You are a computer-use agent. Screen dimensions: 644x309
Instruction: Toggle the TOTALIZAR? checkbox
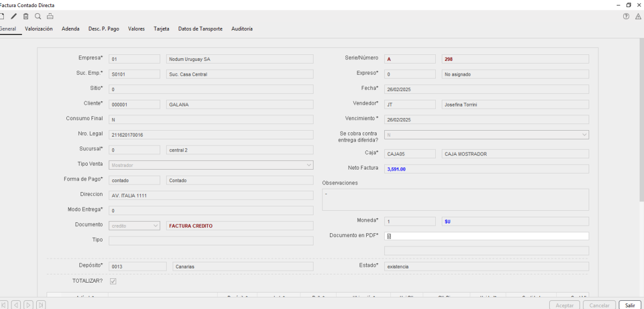(x=113, y=281)
